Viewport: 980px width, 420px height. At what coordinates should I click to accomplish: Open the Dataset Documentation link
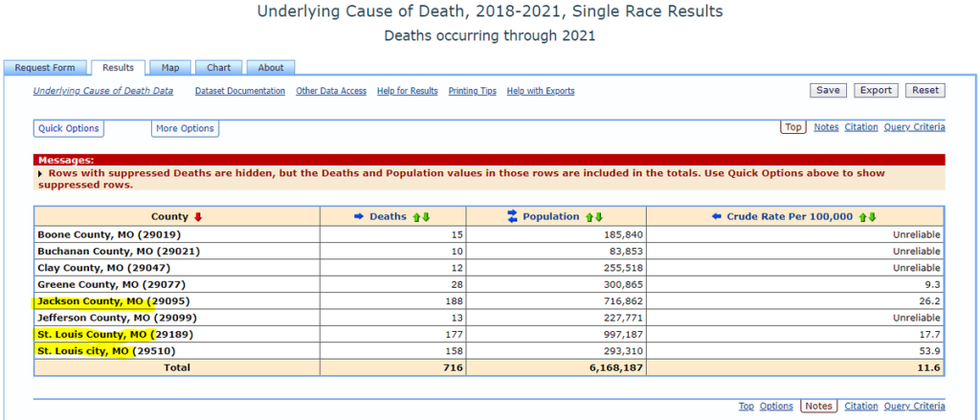[x=239, y=91]
